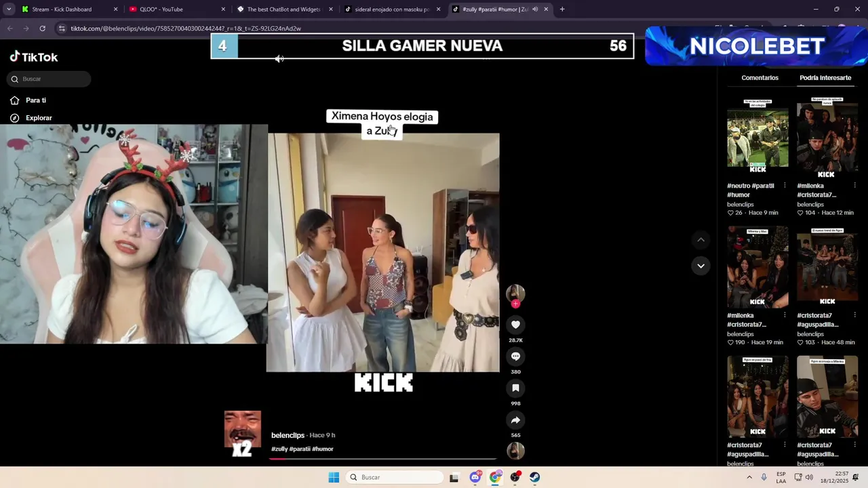Open the #cristorata7 #aguspadilla video posted 48 min ago
868x488 pixels.
click(x=827, y=266)
